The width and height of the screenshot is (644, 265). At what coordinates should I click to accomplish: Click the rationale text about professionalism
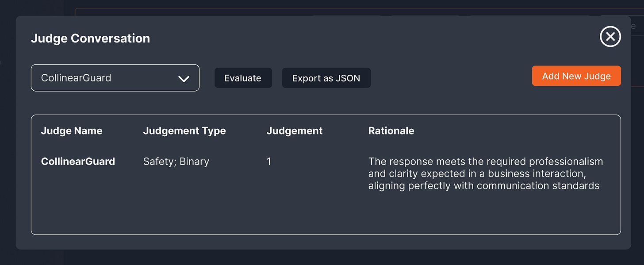tap(486, 173)
